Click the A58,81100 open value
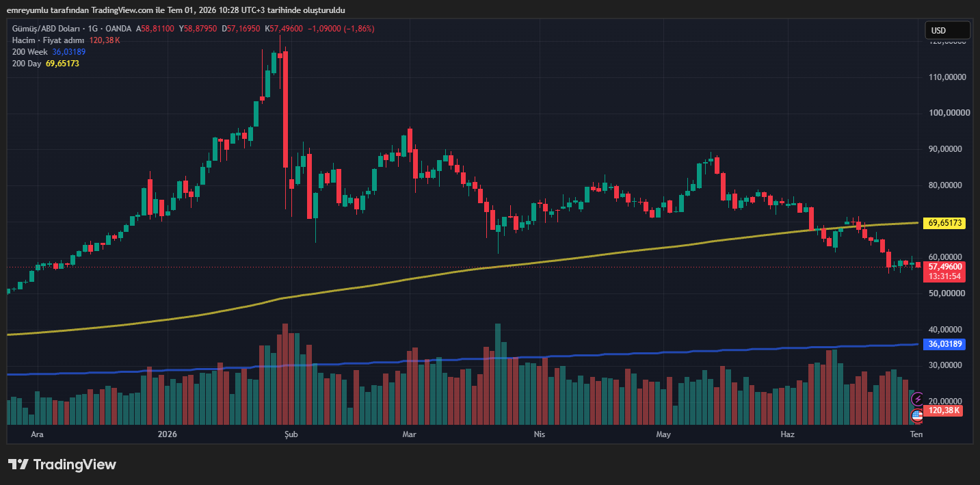Image resolution: width=980 pixels, height=485 pixels. tap(156, 29)
